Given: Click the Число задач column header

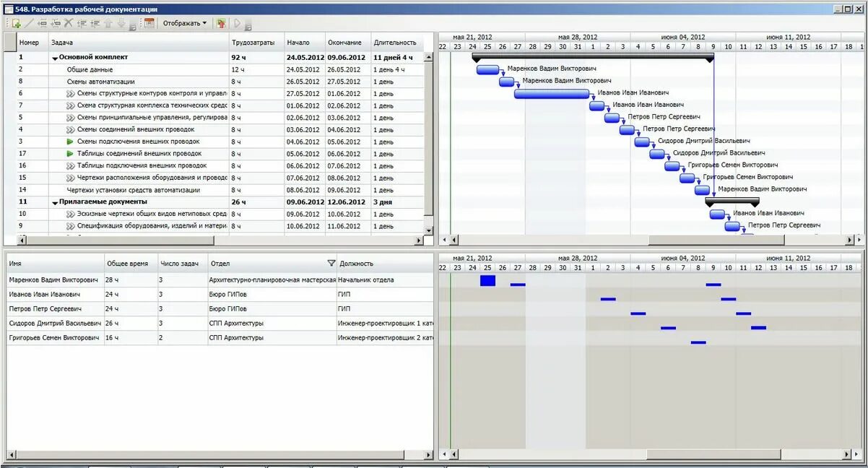Looking at the screenshot, I should (183, 263).
